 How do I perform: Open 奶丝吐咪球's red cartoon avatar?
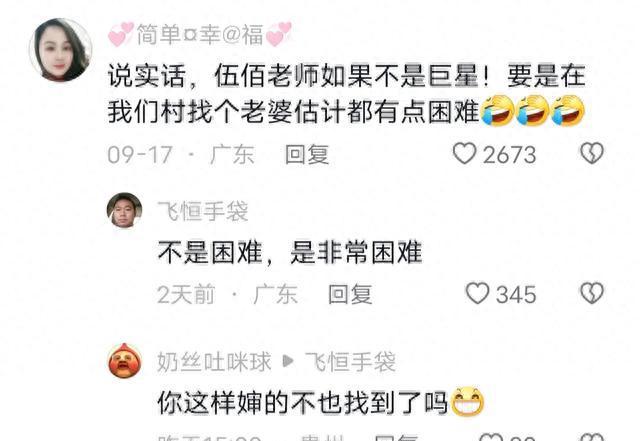tap(124, 361)
